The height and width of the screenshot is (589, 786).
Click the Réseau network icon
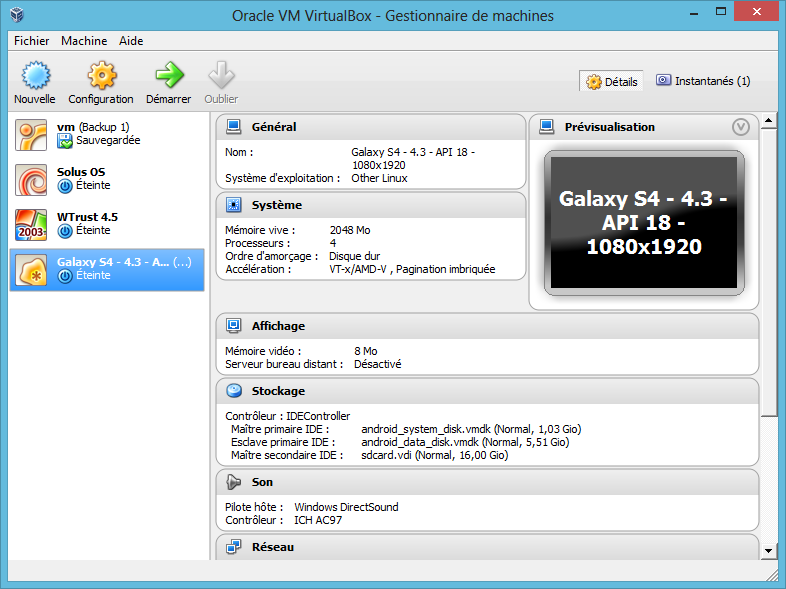(x=233, y=547)
